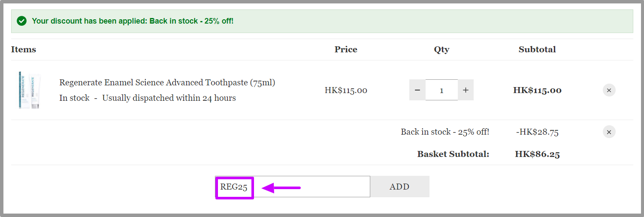Click the HK$86.25 basket subtotal amount
644x217 pixels.
[537, 154]
